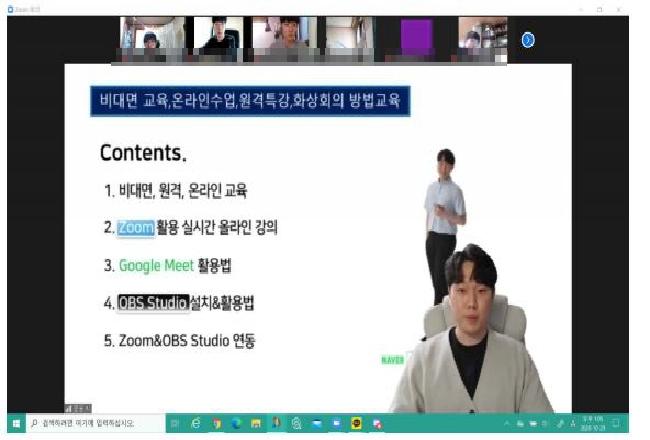Open Google Chrome from the taskbar
Screen dimensions: 650x440
pos(216,423)
